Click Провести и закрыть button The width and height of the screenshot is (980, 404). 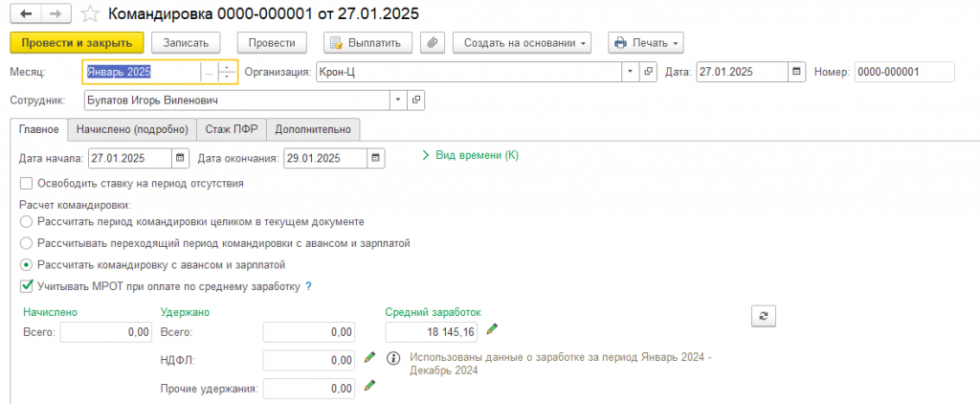tap(77, 42)
